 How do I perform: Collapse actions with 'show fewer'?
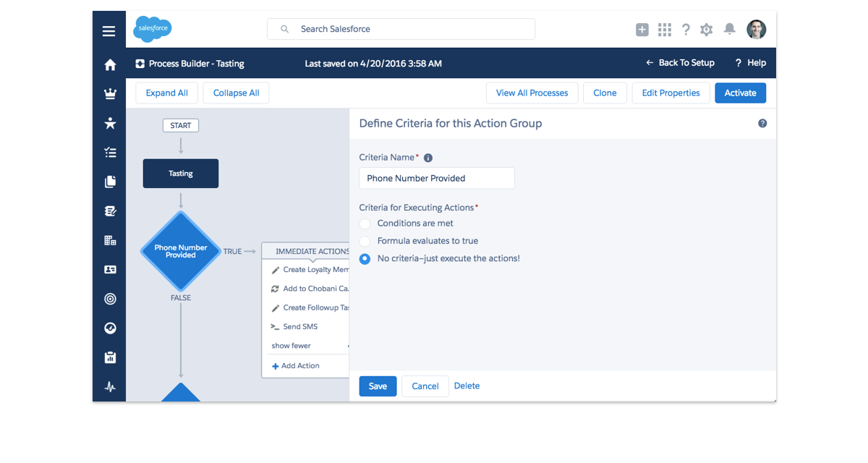(x=291, y=346)
